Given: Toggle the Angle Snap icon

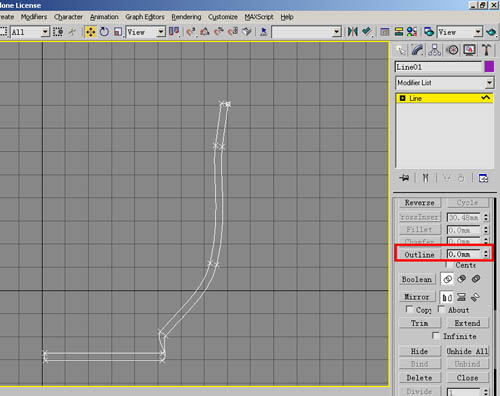Looking at the screenshot, I should pyautogui.click(x=205, y=32).
